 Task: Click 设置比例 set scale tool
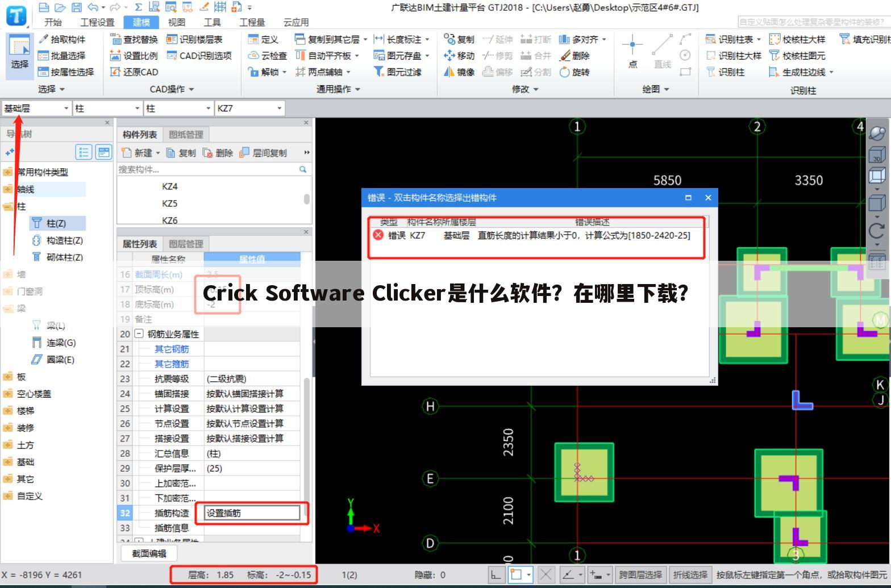[x=134, y=56]
